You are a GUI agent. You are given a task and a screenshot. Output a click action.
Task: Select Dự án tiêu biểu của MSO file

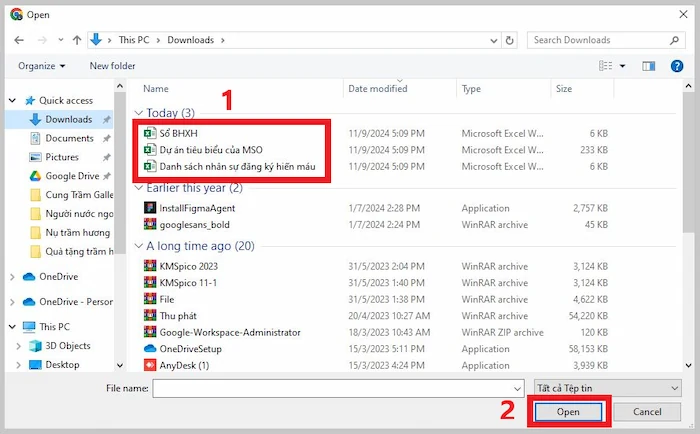click(211, 150)
